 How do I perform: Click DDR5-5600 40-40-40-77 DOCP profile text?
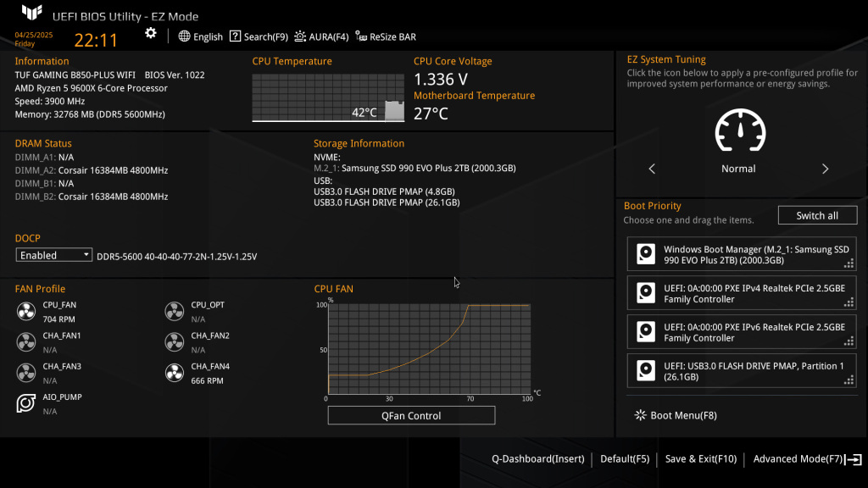coord(176,257)
